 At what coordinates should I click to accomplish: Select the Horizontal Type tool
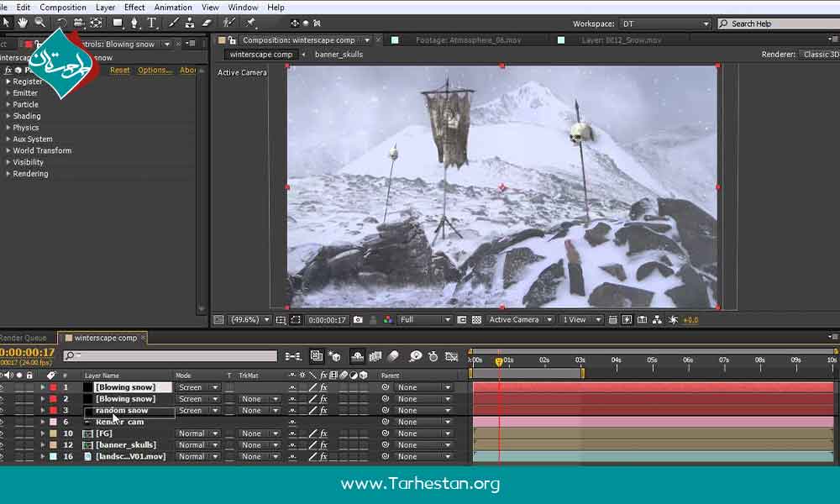tap(152, 23)
